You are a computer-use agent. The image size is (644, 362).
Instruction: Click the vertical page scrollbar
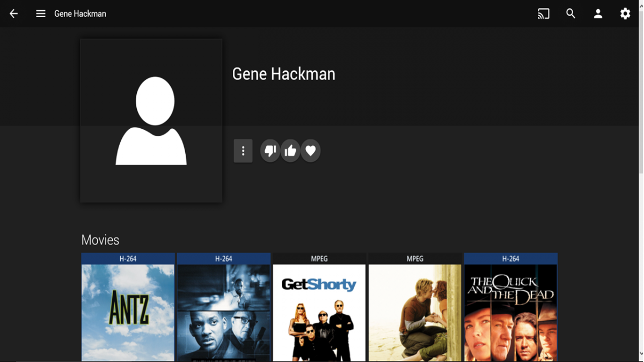[x=641, y=91]
